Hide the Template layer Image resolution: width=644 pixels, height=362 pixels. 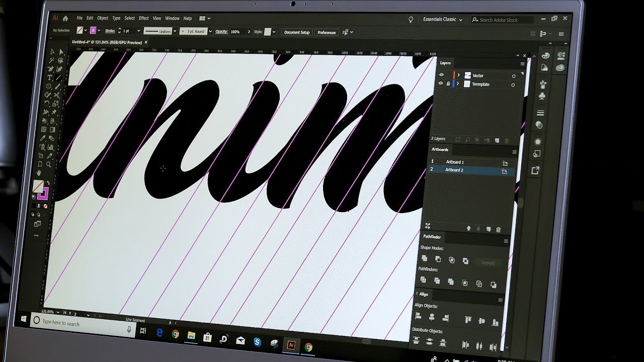click(x=441, y=83)
